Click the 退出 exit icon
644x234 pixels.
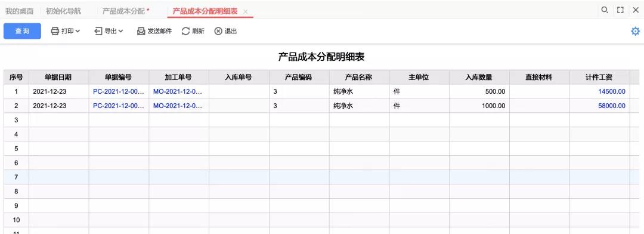[x=218, y=31]
